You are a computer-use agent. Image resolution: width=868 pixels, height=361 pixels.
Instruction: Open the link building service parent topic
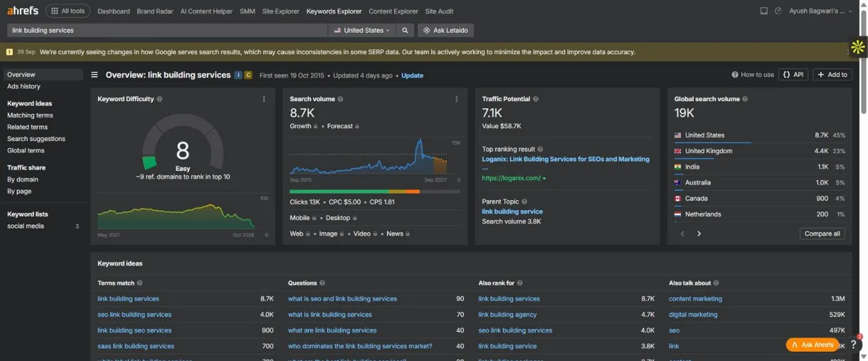512,212
